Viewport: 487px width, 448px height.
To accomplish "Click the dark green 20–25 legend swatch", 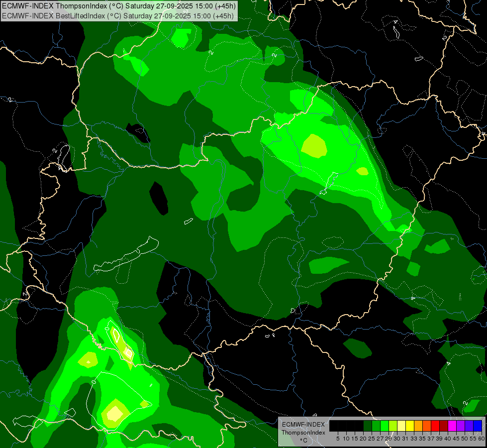I will tap(368, 426).
